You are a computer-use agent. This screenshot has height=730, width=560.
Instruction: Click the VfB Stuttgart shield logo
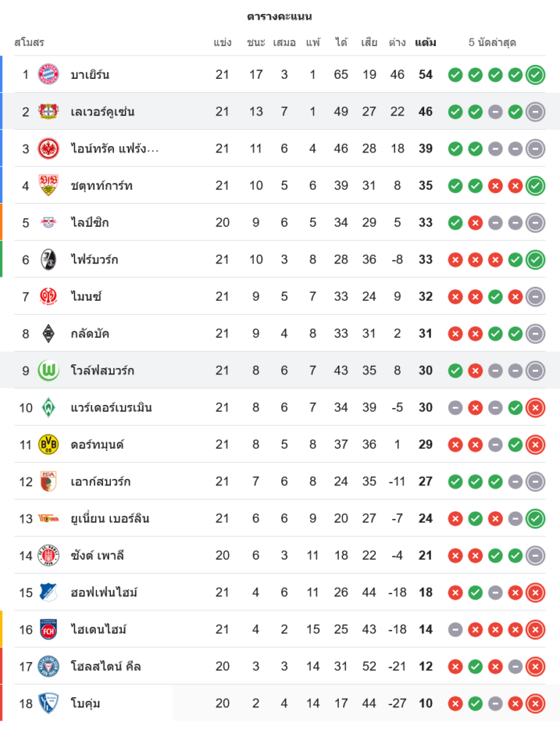pos(48,185)
